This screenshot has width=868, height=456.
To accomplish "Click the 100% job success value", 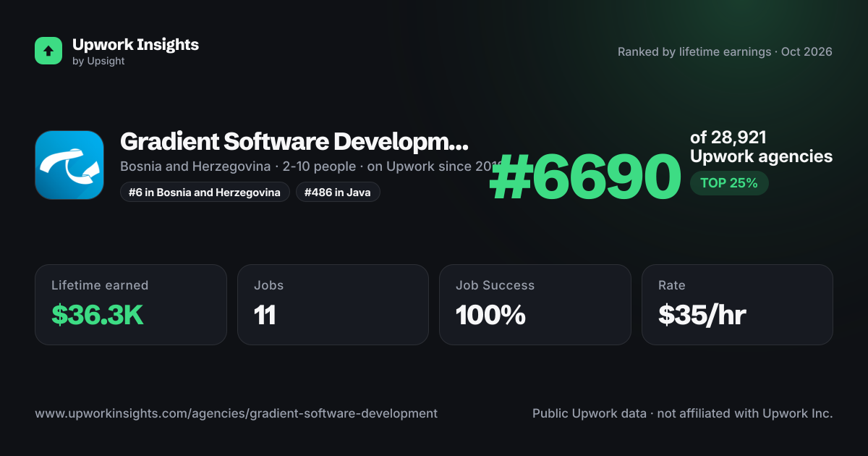I will 490,315.
